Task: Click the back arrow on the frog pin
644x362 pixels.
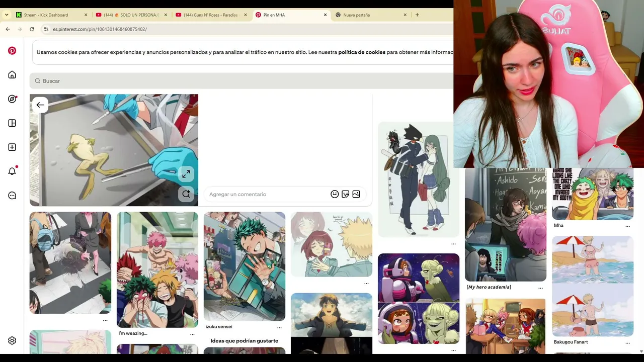Action: click(40, 105)
